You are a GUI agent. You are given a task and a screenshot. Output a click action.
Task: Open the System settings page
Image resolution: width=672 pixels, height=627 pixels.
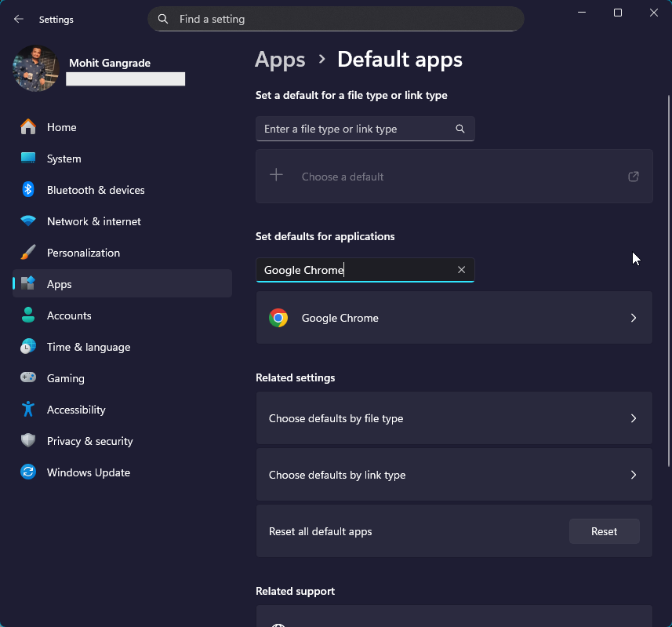coord(64,159)
